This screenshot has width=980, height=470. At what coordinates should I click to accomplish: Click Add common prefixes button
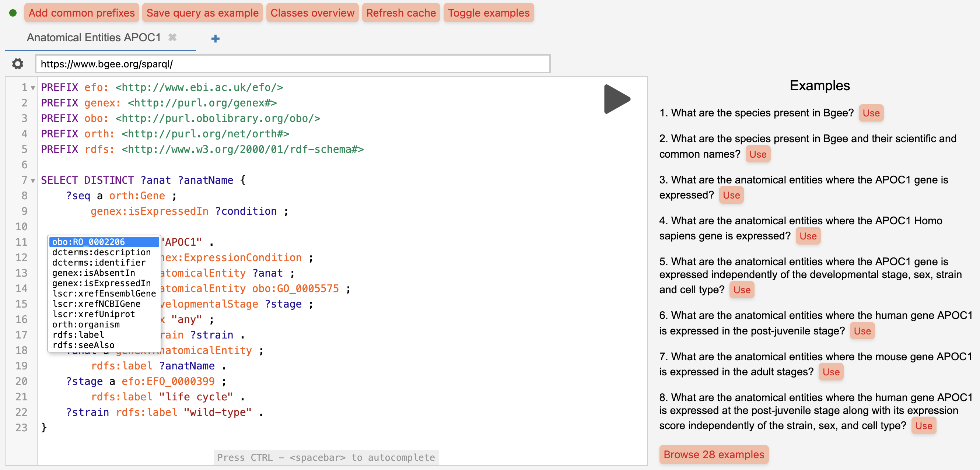[x=81, y=13]
